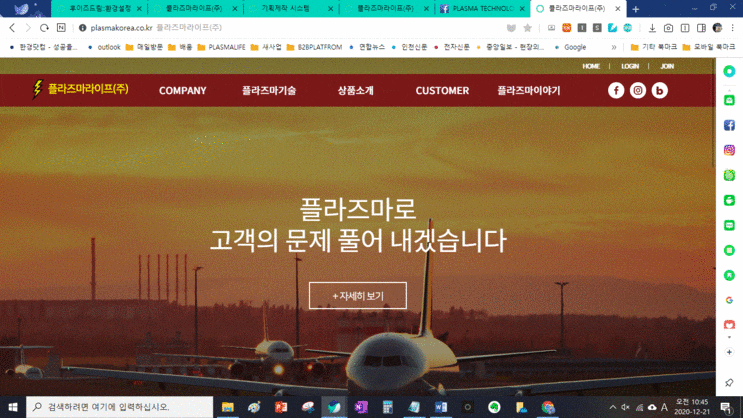Open the outlook bookmark
The width and height of the screenshot is (743, 418).
click(105, 47)
